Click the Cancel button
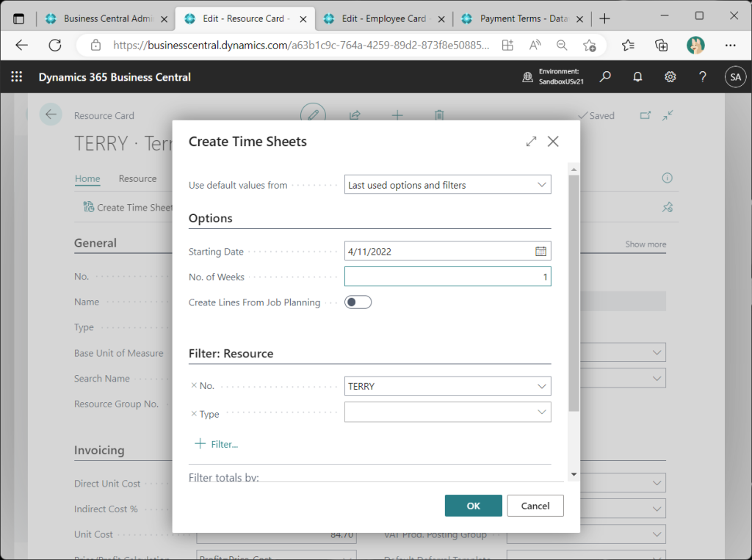The height and width of the screenshot is (560, 752). pos(535,506)
